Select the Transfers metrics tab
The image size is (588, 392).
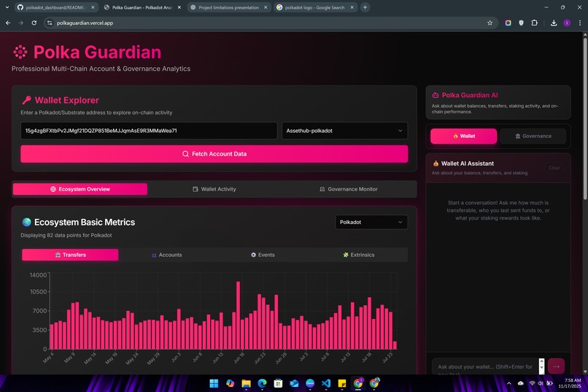[x=70, y=255]
